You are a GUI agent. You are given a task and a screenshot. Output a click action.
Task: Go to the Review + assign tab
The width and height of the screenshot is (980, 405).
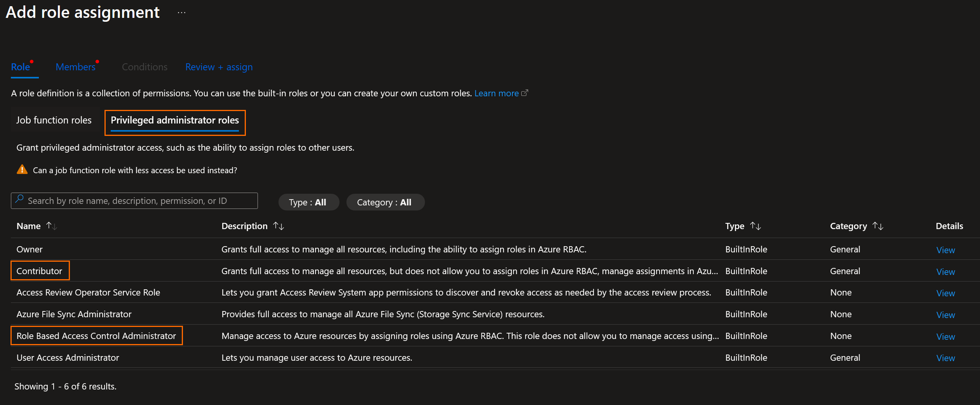point(219,67)
